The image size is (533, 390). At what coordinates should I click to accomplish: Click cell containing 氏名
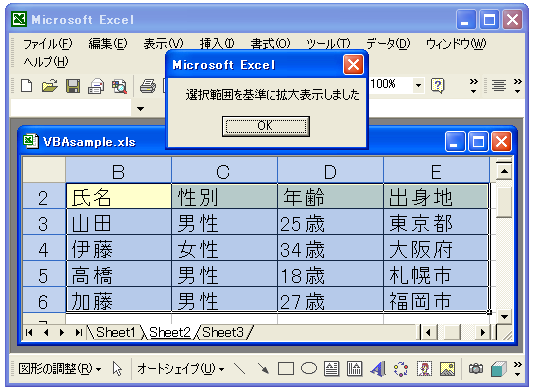pos(119,196)
